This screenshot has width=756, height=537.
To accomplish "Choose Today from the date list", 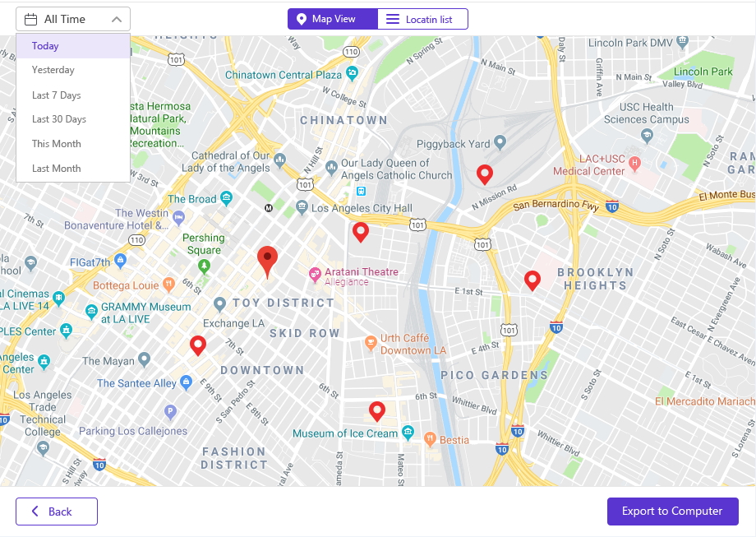I will pos(73,46).
